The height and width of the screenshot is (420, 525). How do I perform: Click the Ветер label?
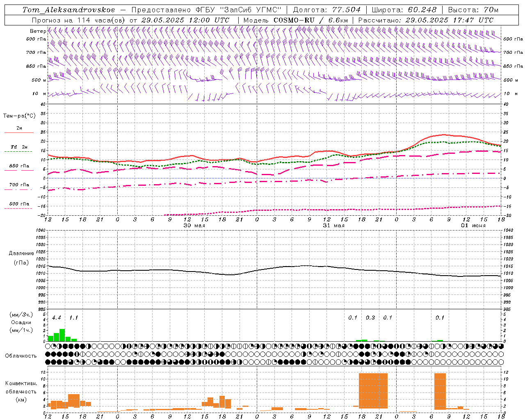tap(38, 31)
